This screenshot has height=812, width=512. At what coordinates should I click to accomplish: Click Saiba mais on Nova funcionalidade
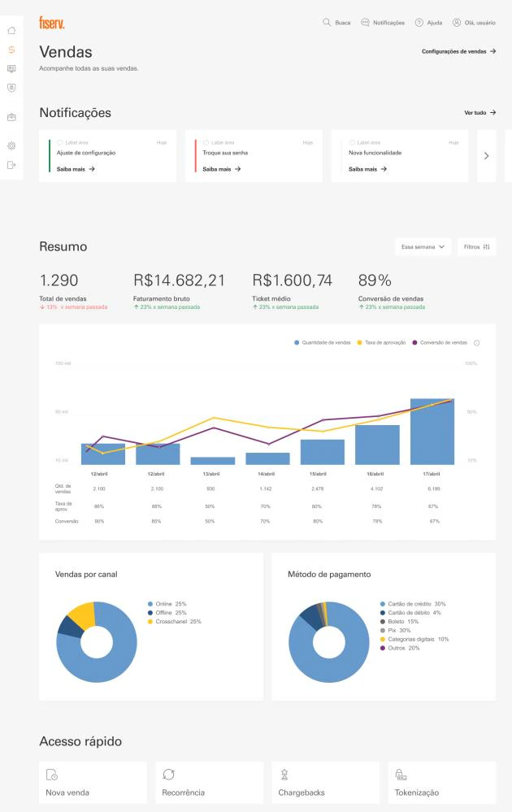pyautogui.click(x=367, y=169)
